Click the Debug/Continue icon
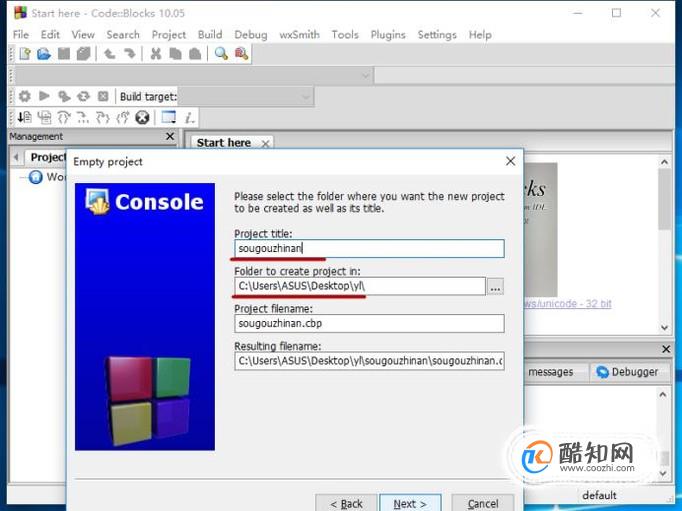Viewport: 682px width, 511px height. point(24,117)
